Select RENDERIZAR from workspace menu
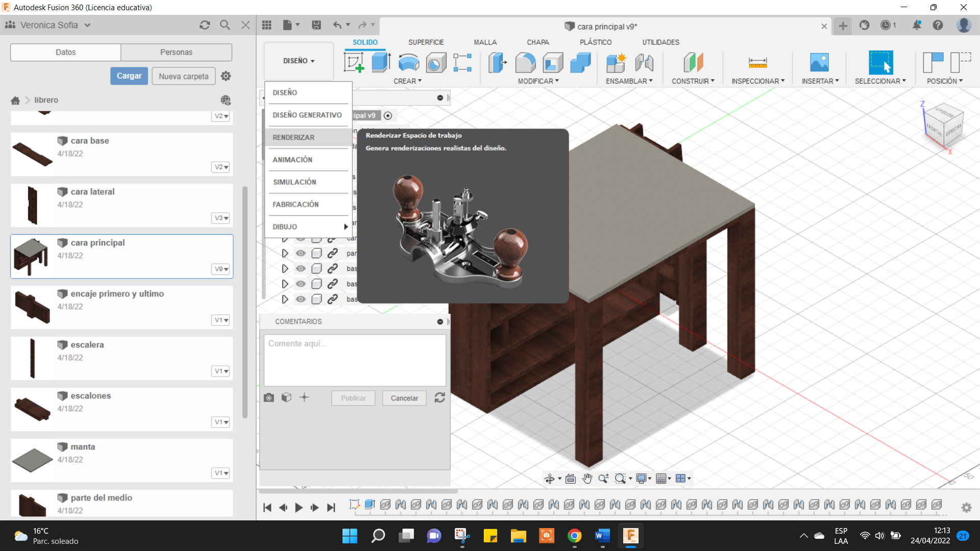The image size is (980, 551). tap(293, 137)
